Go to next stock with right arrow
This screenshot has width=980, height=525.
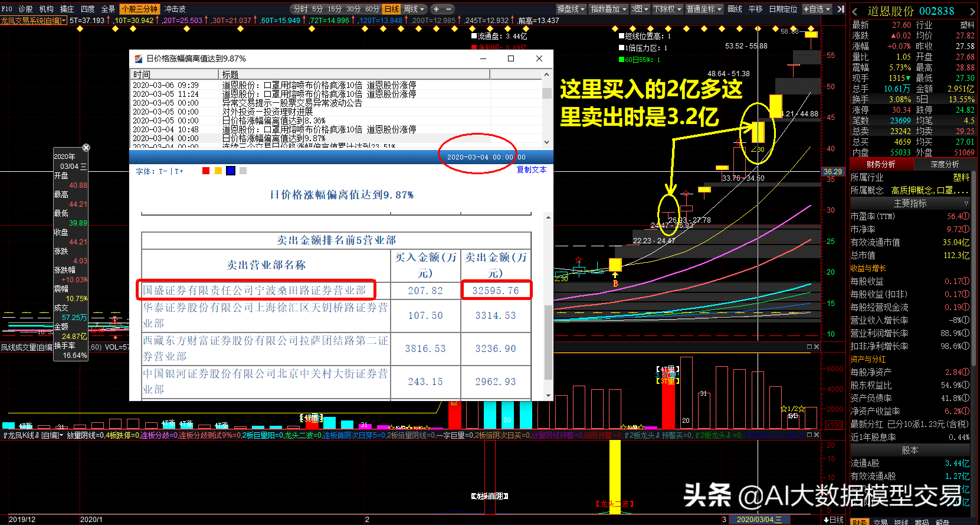pos(972,11)
